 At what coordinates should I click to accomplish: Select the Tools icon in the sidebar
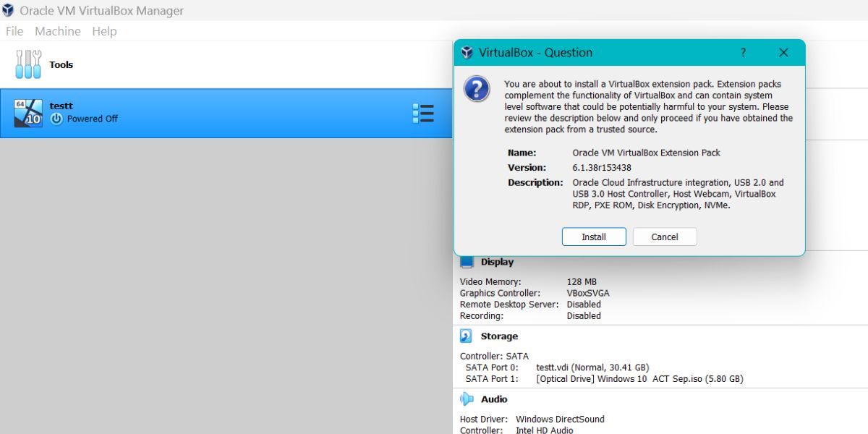[27, 64]
